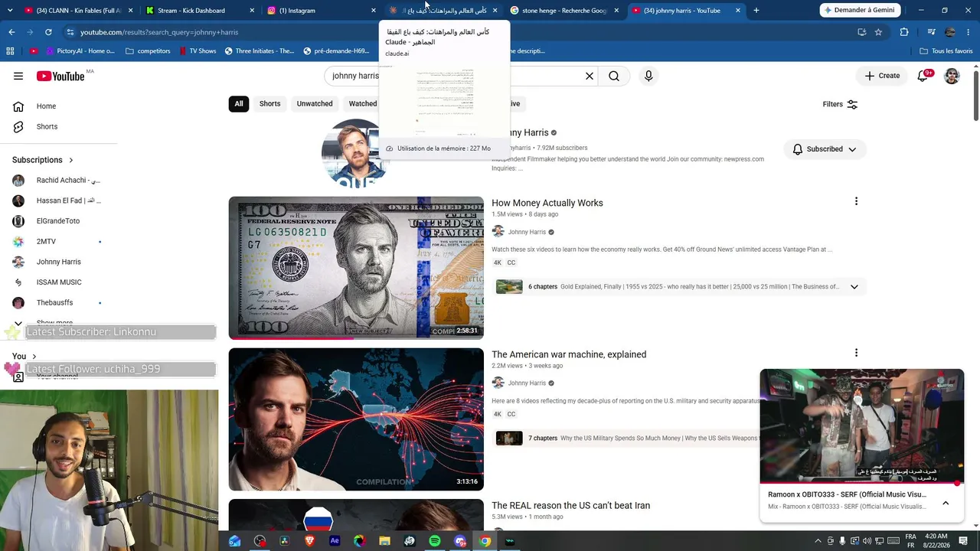Screen dimensions: 980x551
Task: Show hidden system tray icons
Action: click(x=818, y=541)
